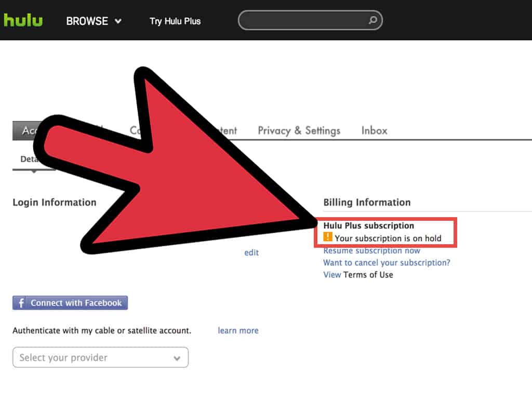The image size is (532, 399).
Task: Open the Privacy & Settings tab
Action: 299,130
